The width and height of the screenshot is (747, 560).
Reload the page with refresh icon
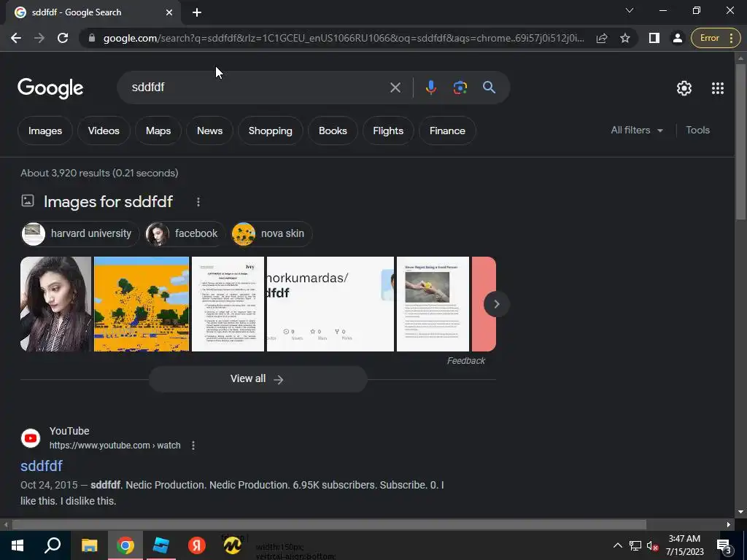pyautogui.click(x=63, y=38)
